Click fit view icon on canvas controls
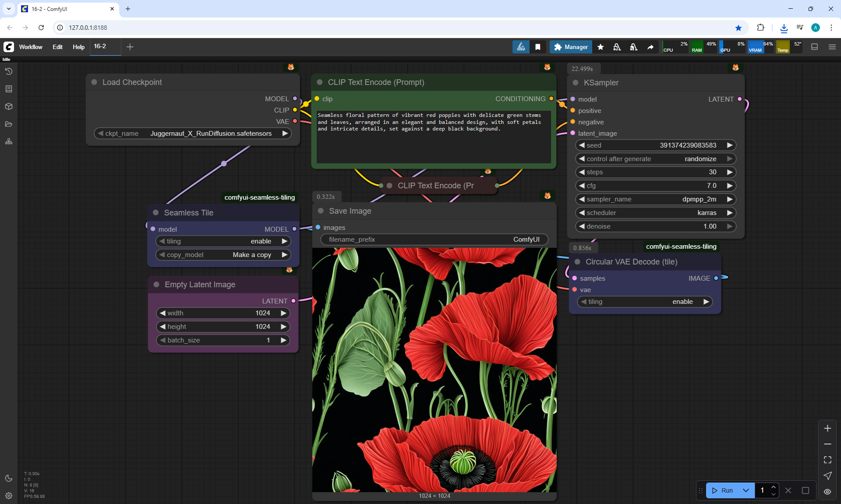 827,460
